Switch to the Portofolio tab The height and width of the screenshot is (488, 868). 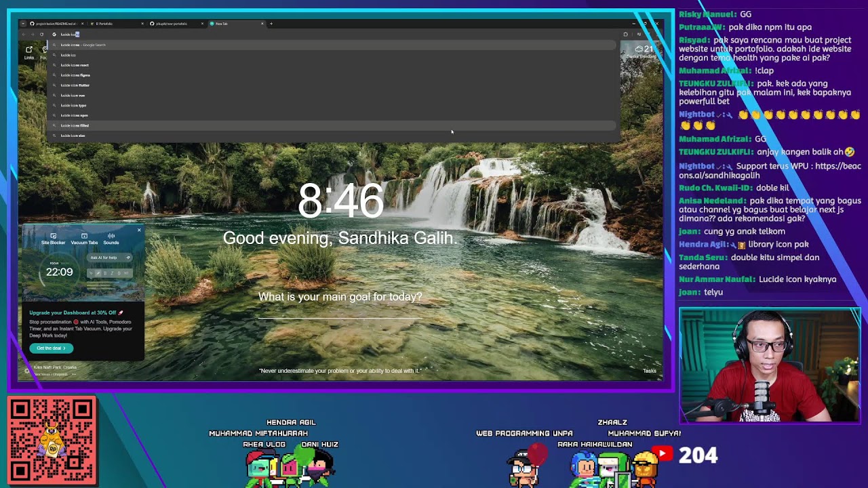(117, 24)
